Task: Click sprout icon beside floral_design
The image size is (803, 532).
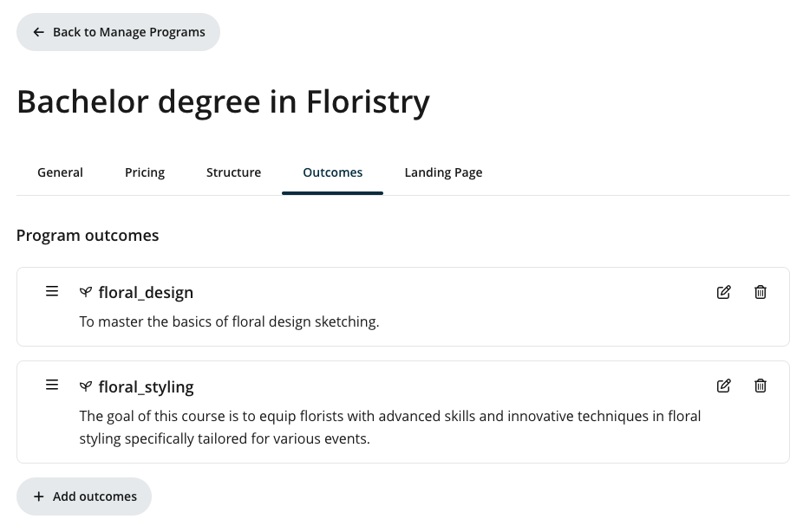Action: [x=86, y=292]
